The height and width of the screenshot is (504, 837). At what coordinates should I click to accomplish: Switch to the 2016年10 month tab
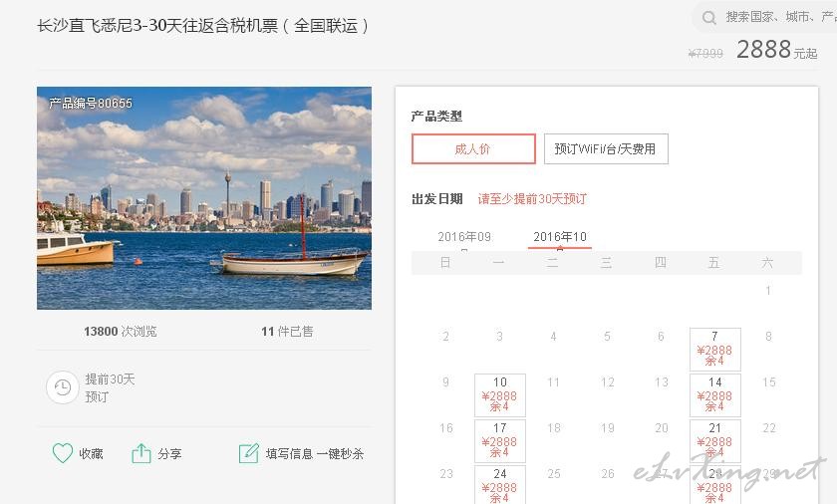[x=560, y=237]
